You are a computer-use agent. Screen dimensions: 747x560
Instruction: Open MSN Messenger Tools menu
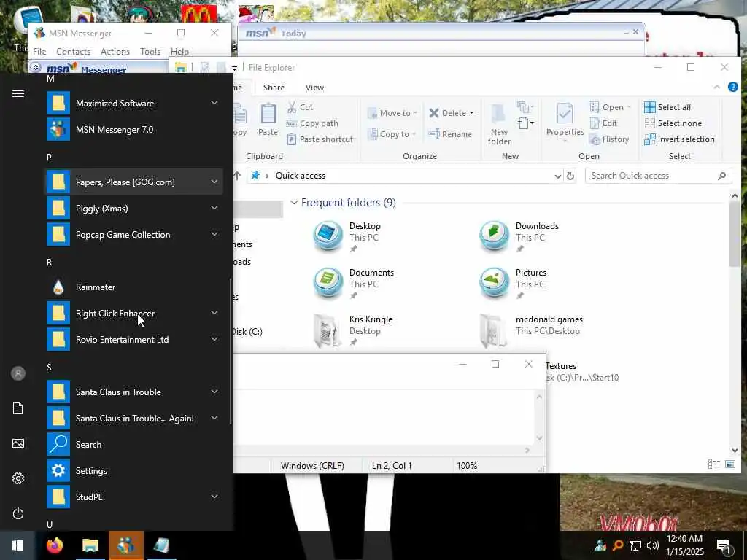pos(150,52)
